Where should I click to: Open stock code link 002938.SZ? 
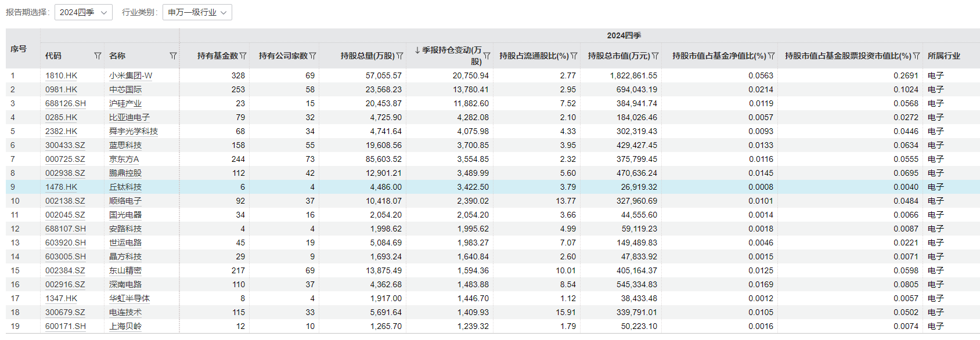(x=65, y=173)
